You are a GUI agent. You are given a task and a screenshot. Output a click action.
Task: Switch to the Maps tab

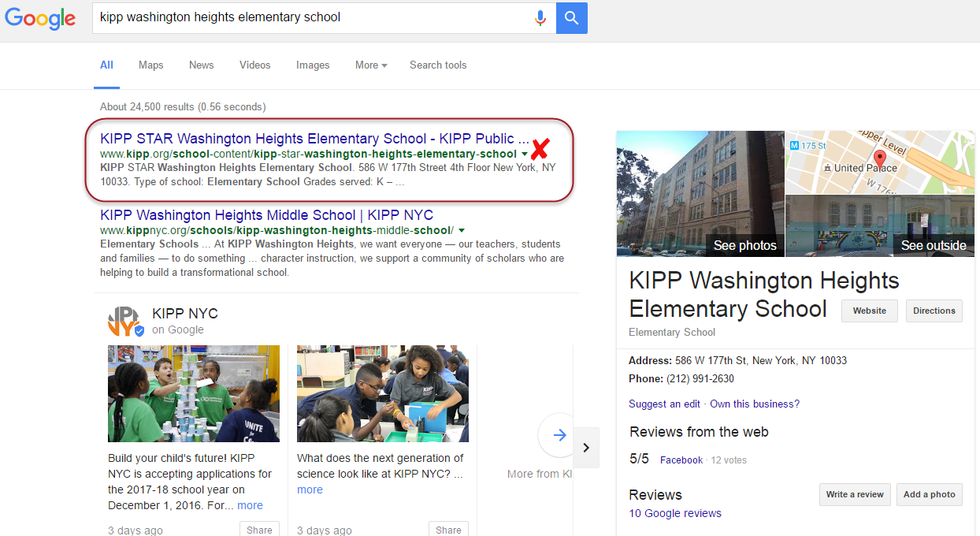(x=151, y=65)
